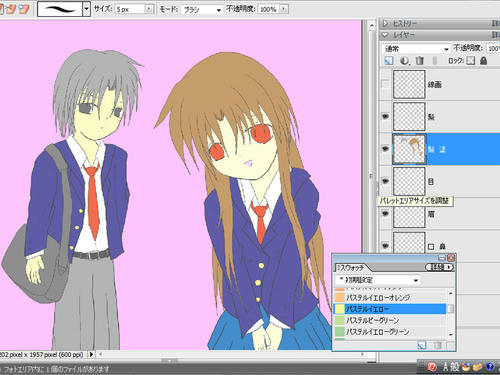Create a new layer in Layers panel
This screenshot has height=375, width=500.
click(x=389, y=61)
